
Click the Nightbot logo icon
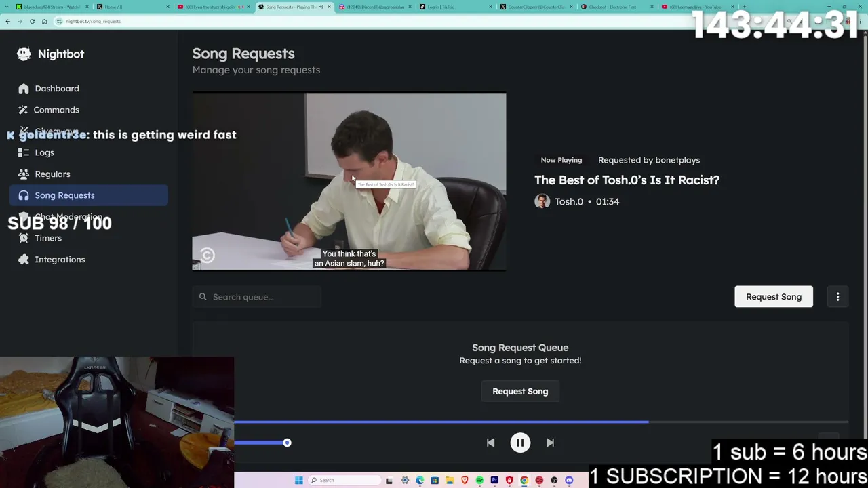(x=24, y=54)
